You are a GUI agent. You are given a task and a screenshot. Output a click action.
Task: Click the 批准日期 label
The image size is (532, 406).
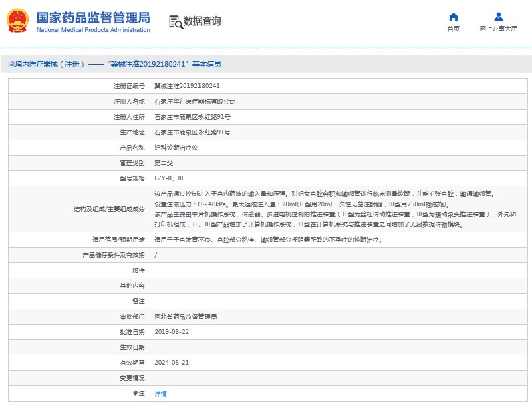point(132,332)
